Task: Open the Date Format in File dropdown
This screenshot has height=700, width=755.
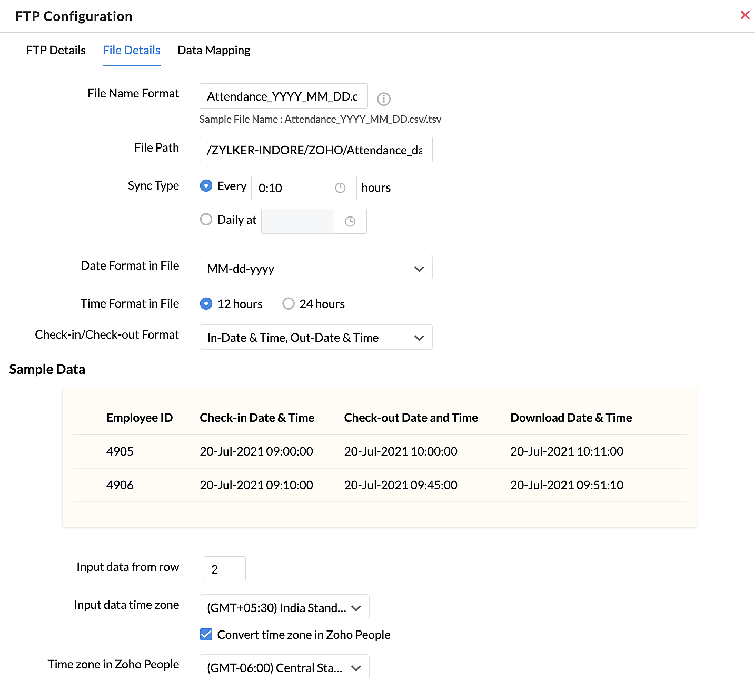Action: click(316, 268)
